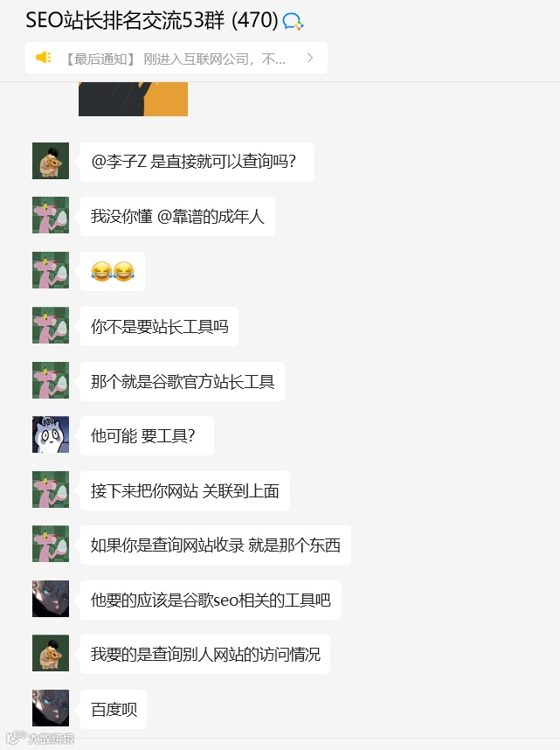Select the laughing-crying emoji message bubble

tap(113, 271)
